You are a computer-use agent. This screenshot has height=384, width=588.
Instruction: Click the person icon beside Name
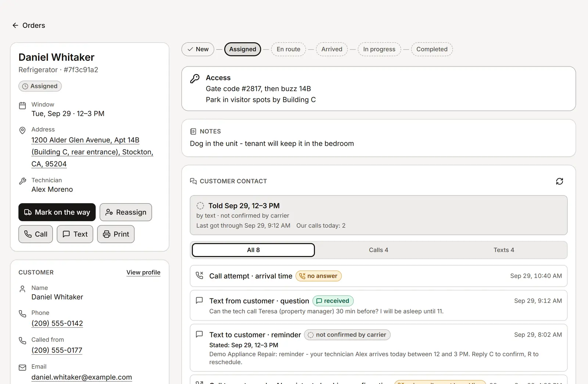[x=22, y=289]
